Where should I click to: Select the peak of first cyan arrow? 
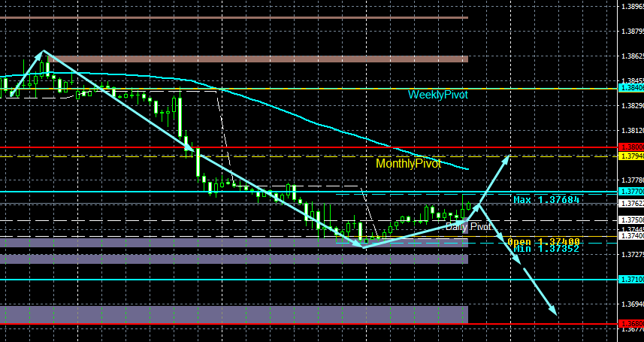pos(43,51)
